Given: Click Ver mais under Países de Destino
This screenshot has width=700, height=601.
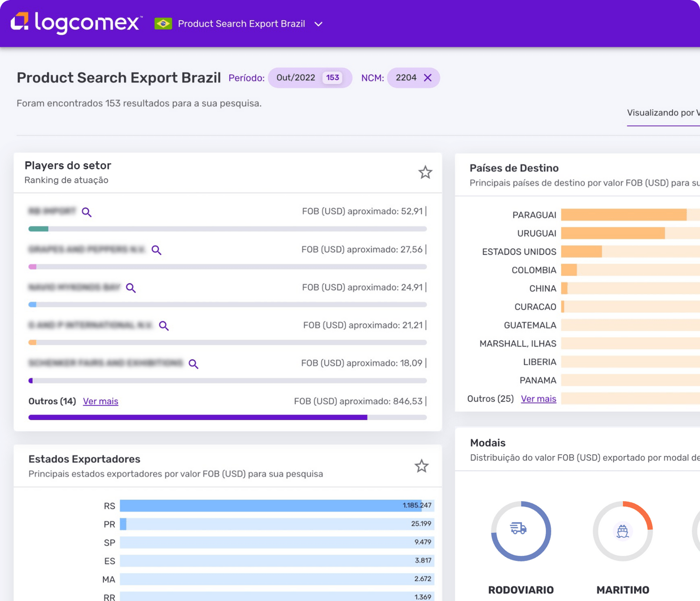Looking at the screenshot, I should tap(538, 399).
